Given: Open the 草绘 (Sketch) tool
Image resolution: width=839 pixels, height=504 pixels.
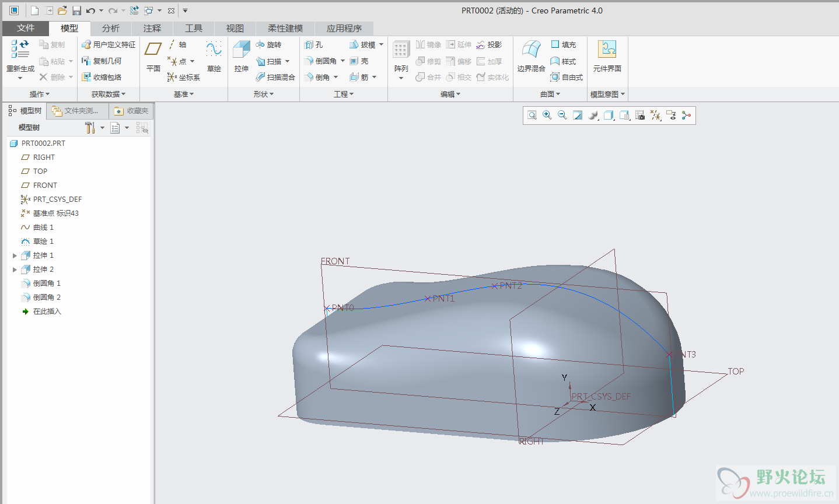Looking at the screenshot, I should [214, 50].
